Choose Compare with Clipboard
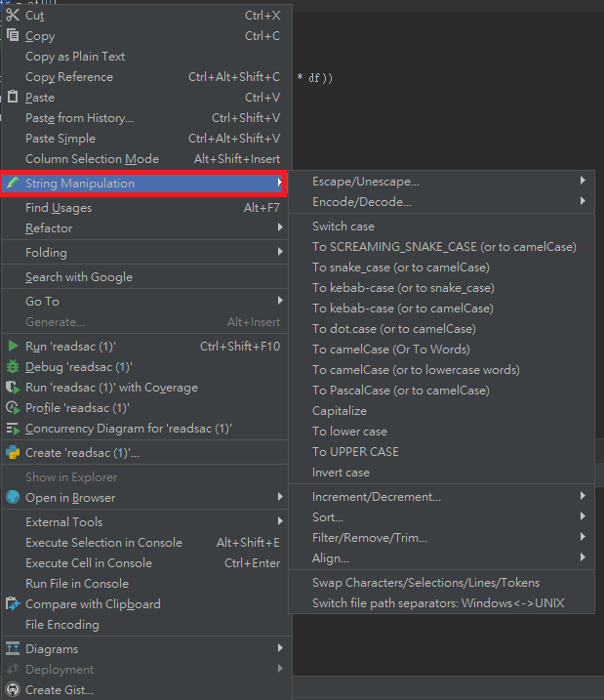 click(93, 604)
